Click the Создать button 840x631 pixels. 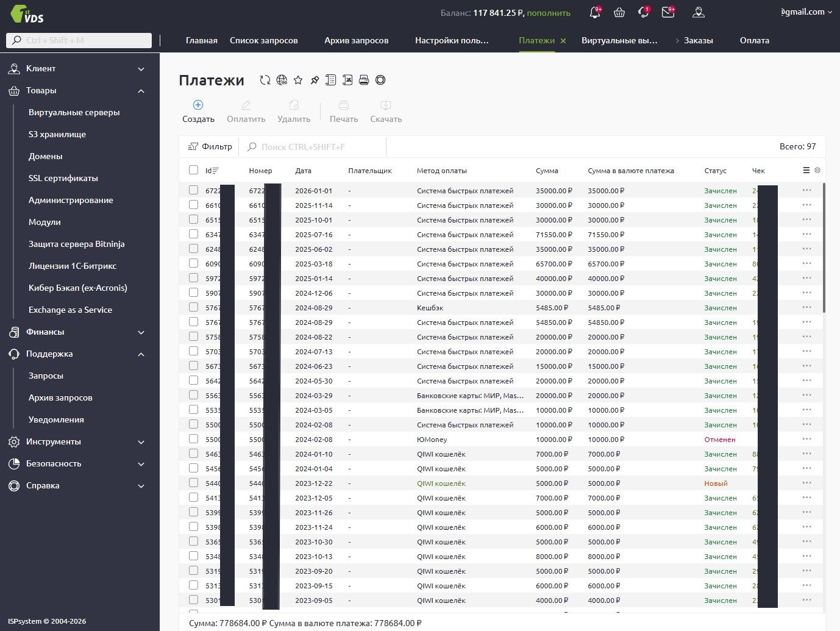click(198, 112)
